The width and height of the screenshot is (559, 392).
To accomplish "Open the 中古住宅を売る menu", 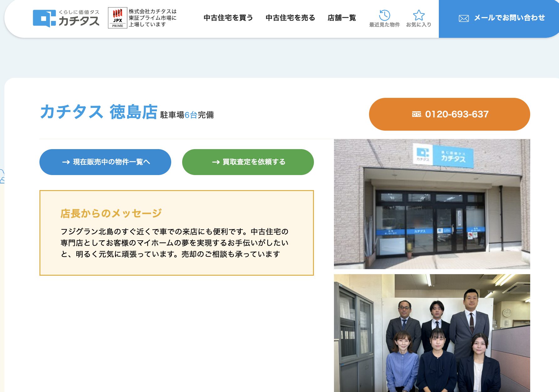I will tap(290, 18).
